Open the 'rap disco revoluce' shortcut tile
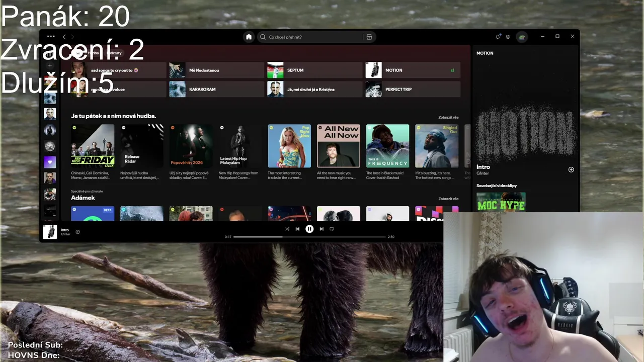644x362 pixels. click(118, 89)
